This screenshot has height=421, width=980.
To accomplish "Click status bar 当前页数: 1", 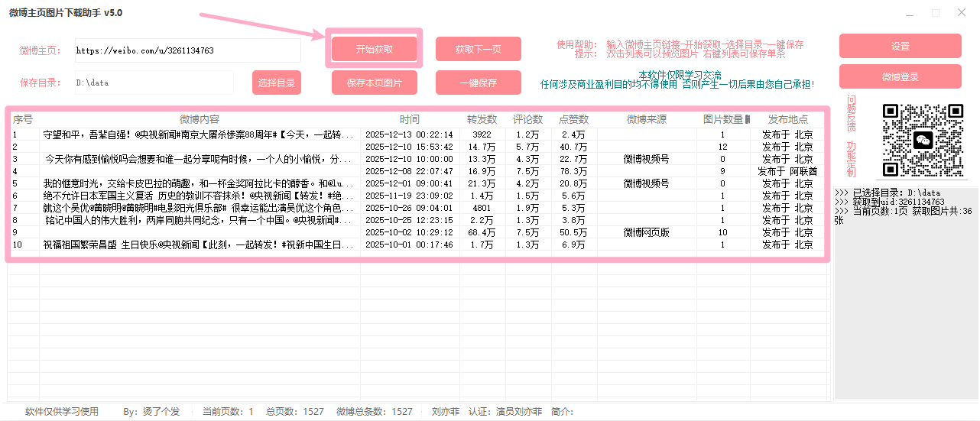I will 228,412.
